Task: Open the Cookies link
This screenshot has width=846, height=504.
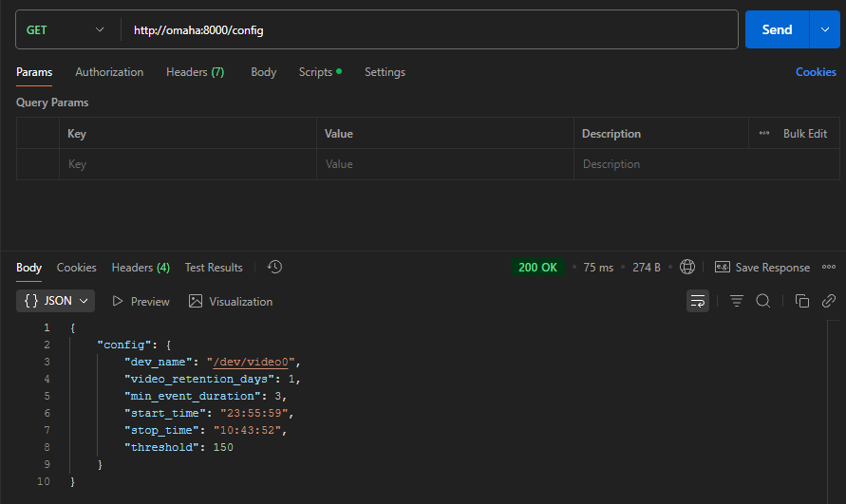Action: point(816,72)
